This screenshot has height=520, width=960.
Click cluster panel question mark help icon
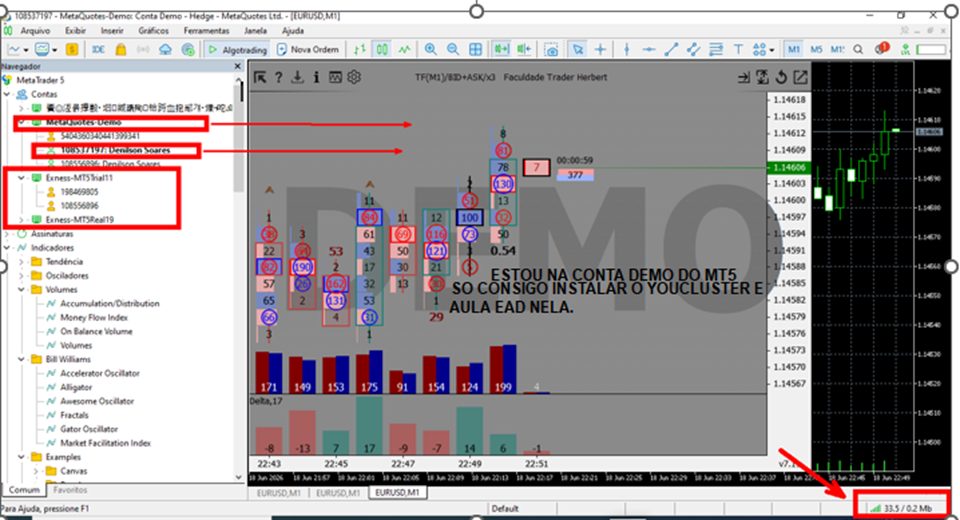coord(278,77)
